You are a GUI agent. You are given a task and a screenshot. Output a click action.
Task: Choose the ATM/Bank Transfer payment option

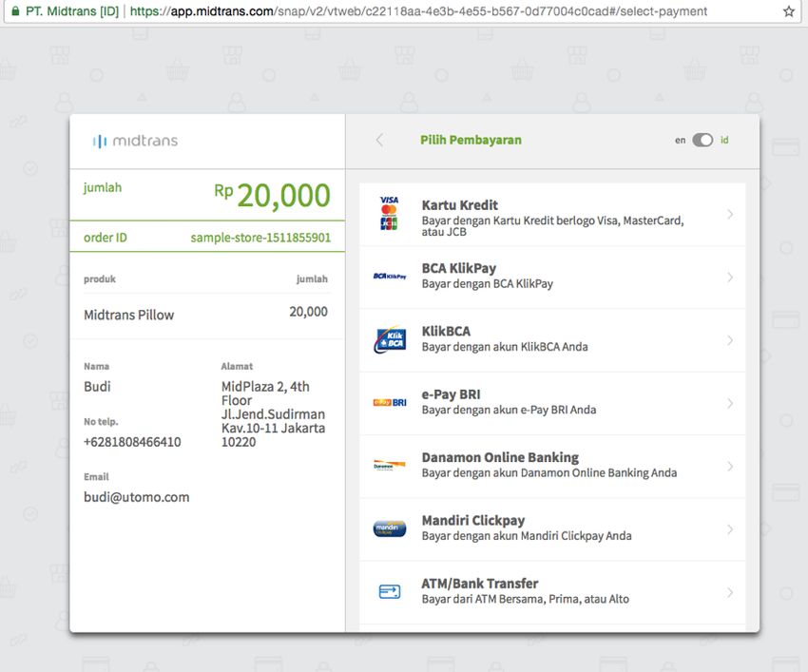[x=552, y=593]
